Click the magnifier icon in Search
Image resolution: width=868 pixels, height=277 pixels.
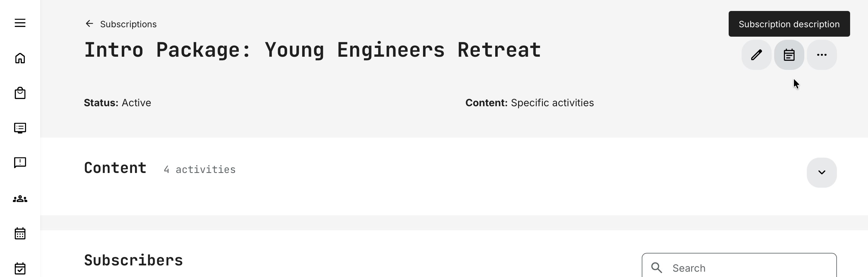pos(656,268)
